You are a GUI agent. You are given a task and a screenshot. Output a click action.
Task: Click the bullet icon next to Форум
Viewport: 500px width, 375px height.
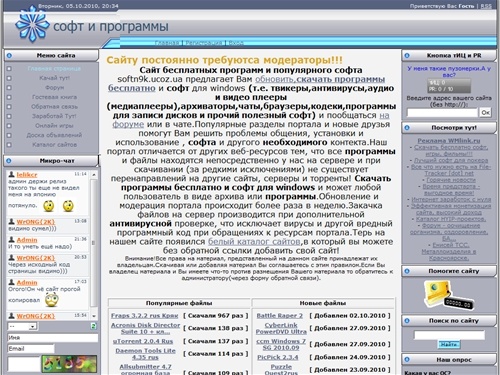pos(9,88)
